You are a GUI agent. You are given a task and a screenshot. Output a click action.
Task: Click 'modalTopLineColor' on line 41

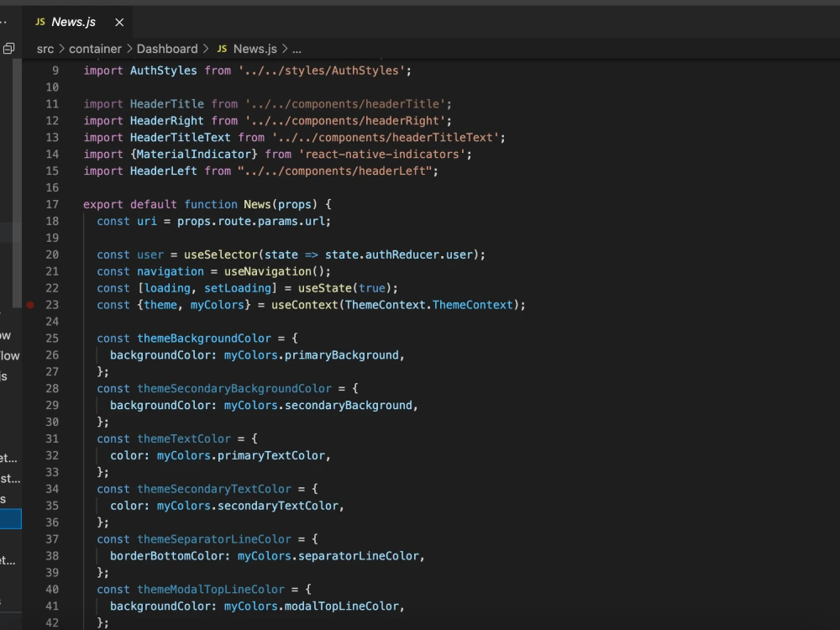click(341, 606)
